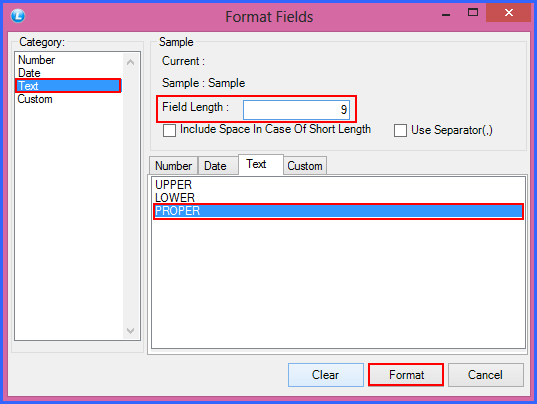Open the Custom tab
537x404 pixels.
(305, 166)
